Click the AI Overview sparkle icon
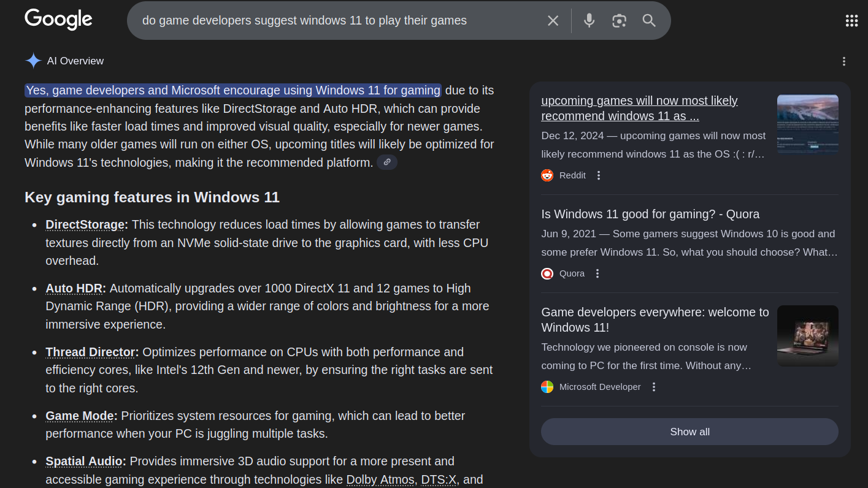Image resolution: width=868 pixels, height=488 pixels. click(33, 61)
